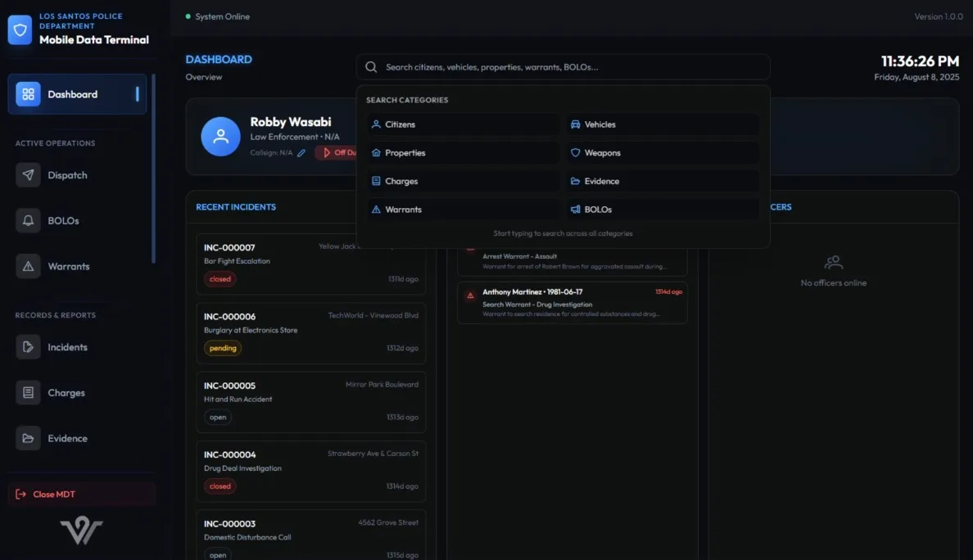Focus the citizens, vehicles search field
This screenshot has height=560, width=973.
(x=563, y=67)
